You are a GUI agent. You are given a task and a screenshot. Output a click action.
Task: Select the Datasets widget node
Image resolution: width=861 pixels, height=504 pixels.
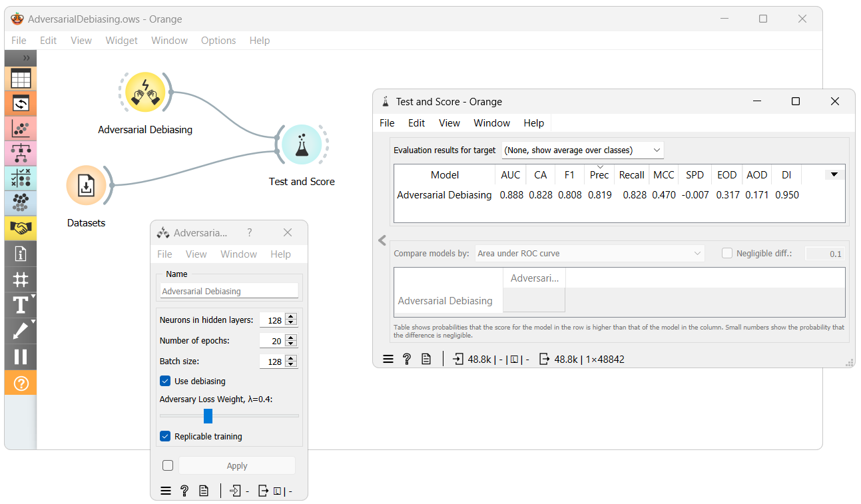tap(86, 185)
